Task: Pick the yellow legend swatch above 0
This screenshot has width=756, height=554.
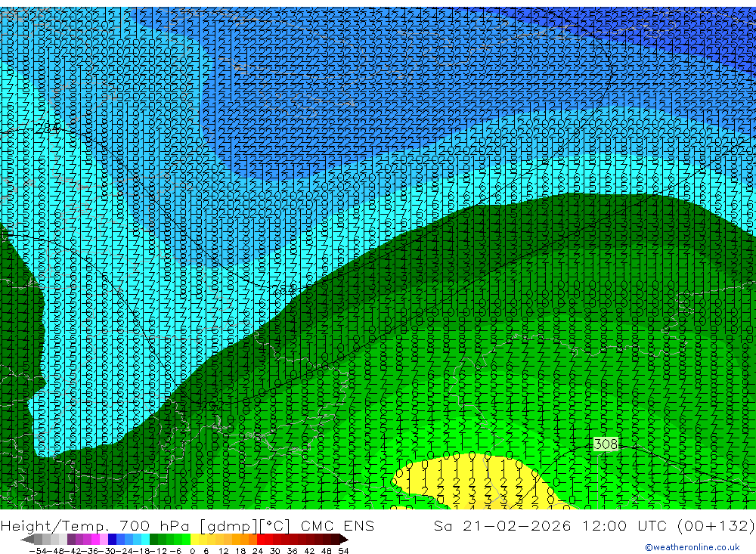Action: point(195,540)
